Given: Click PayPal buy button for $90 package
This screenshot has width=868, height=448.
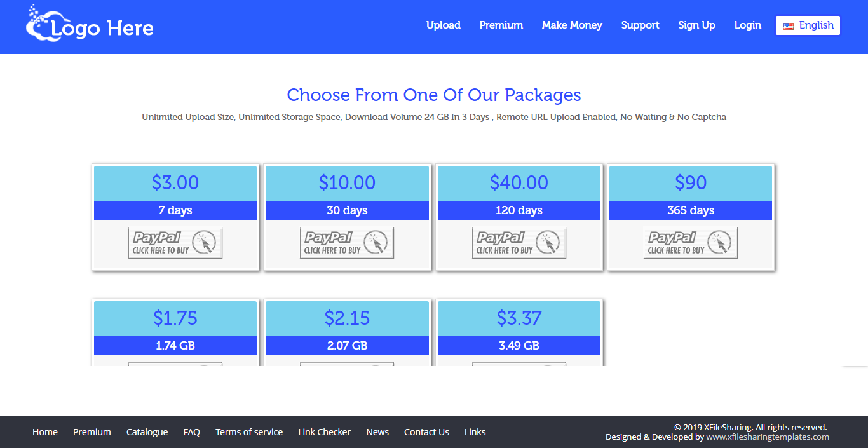Looking at the screenshot, I should click(691, 243).
